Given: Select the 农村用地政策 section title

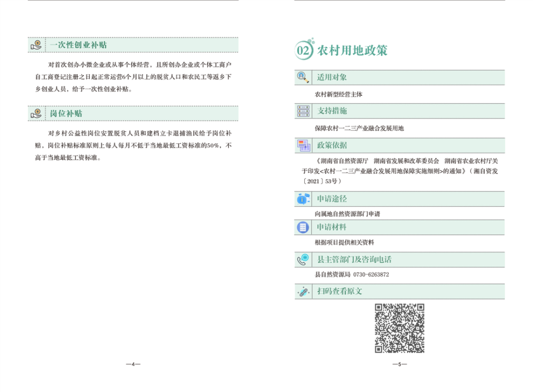Looking at the screenshot, I should coord(352,51).
